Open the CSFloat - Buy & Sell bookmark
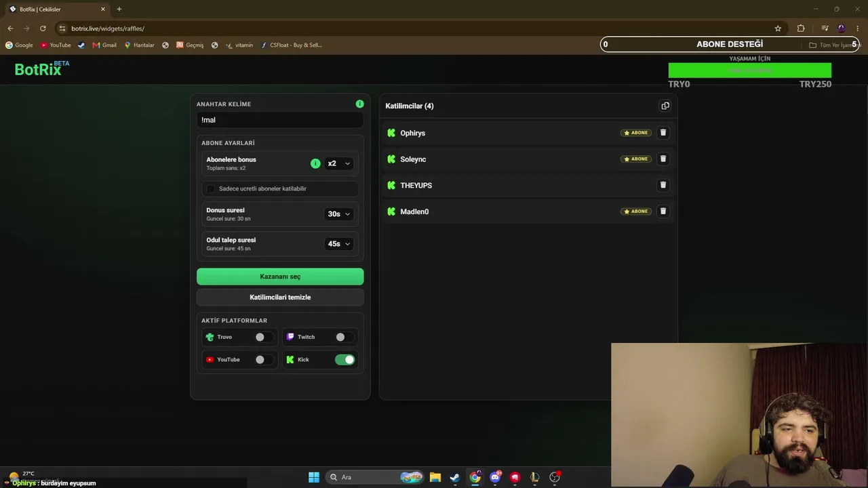868x488 pixels. click(292, 45)
